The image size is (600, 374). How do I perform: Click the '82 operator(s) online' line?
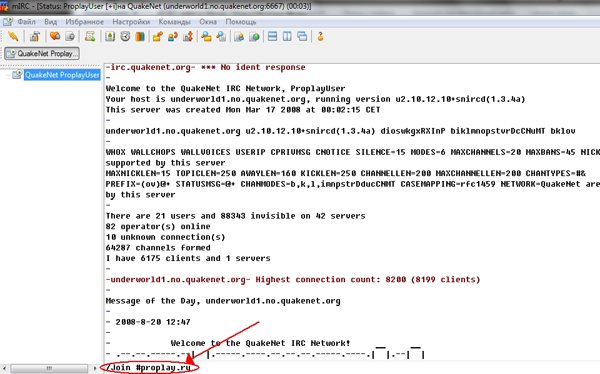click(x=158, y=227)
